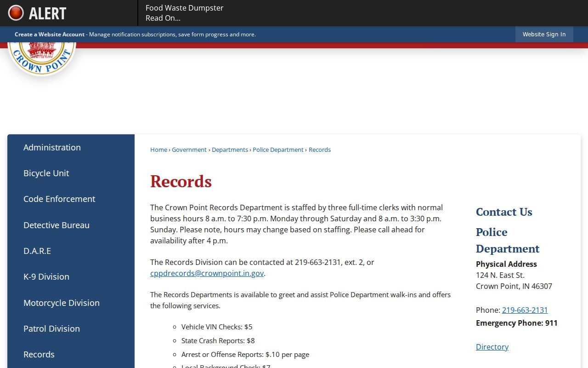
Task: Click the Contact Us heading
Action: pos(504,212)
